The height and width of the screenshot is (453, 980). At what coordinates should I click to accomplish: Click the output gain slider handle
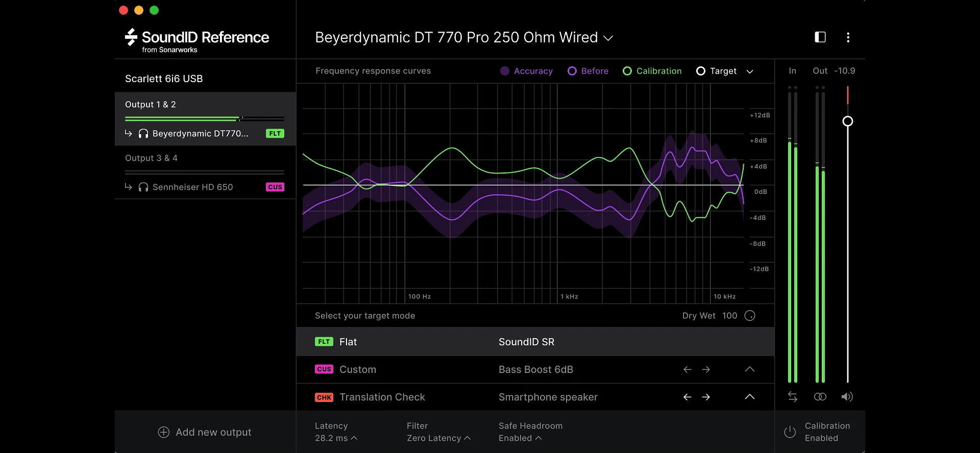point(847,121)
